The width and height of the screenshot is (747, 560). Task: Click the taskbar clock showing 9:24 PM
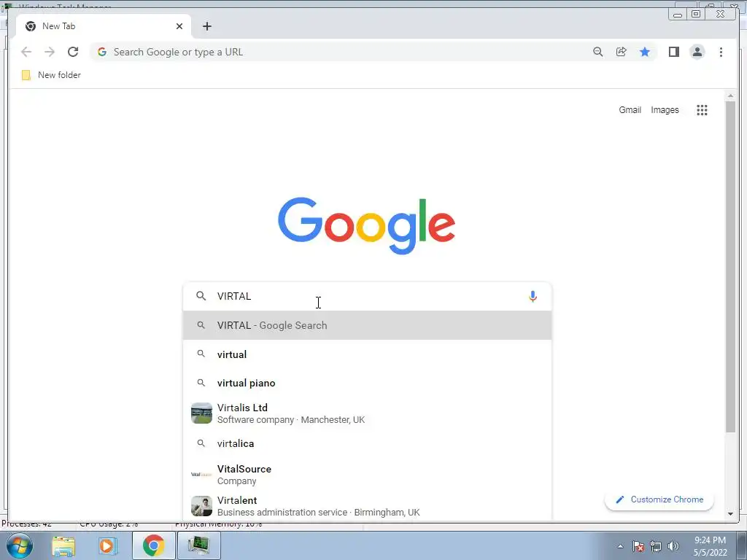[x=710, y=546]
